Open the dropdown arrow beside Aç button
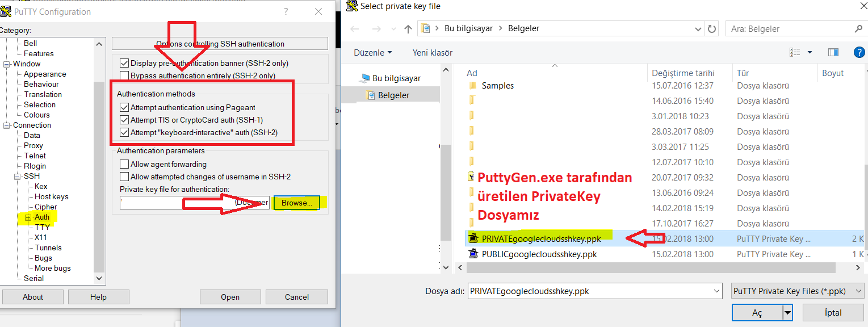The image size is (868, 327). point(787,312)
